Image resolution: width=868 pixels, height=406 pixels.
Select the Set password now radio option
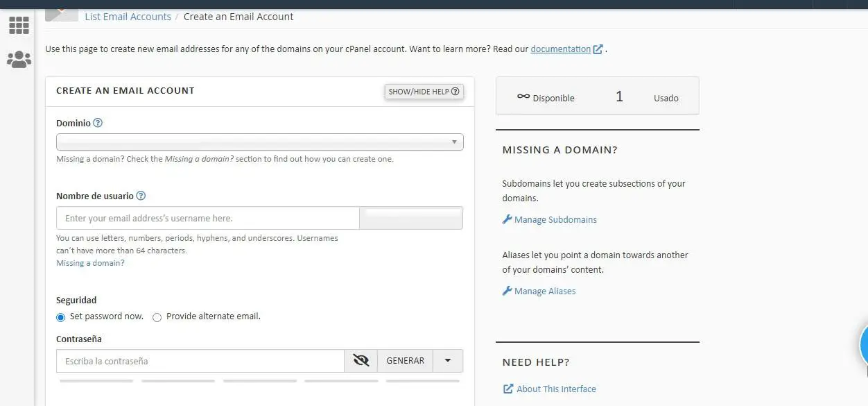[61, 317]
